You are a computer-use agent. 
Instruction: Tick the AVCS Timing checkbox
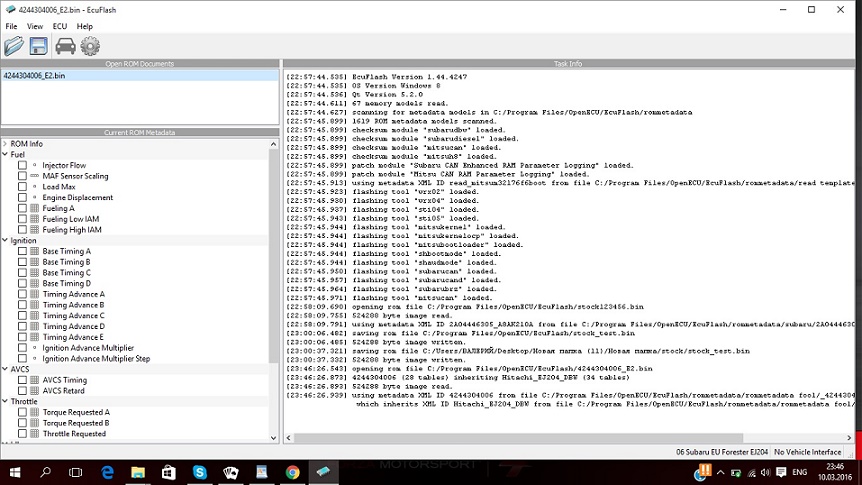[23, 381]
